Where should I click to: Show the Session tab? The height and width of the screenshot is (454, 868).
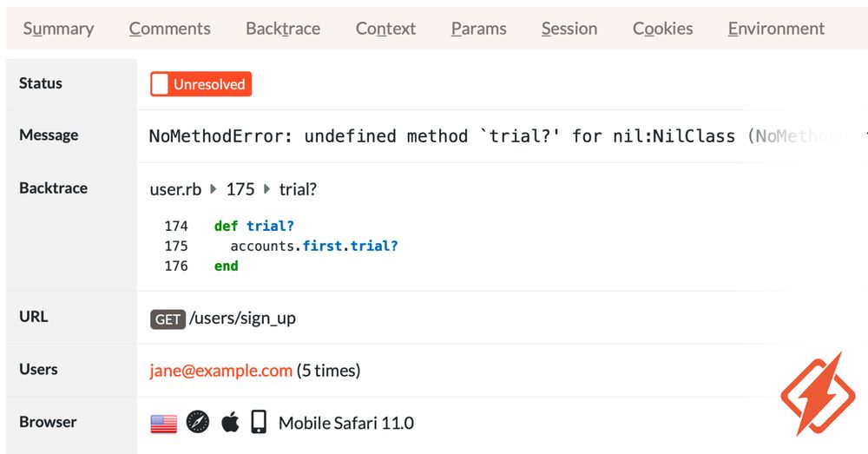(x=569, y=29)
